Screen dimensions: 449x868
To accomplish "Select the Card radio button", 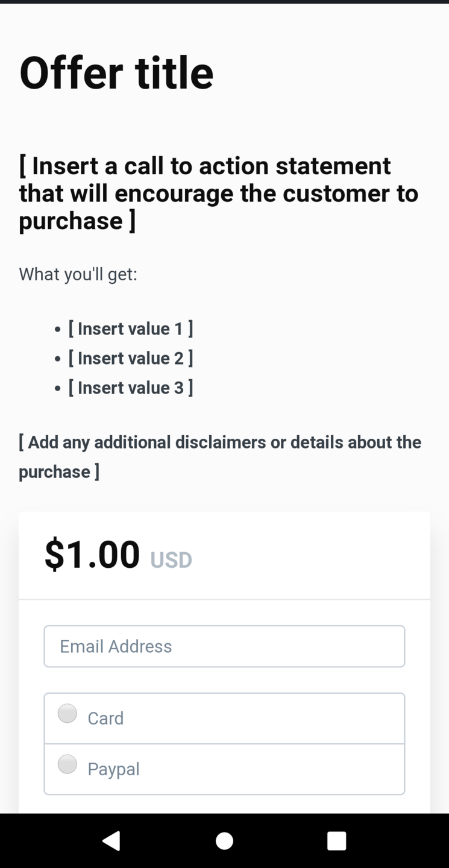I will (68, 714).
